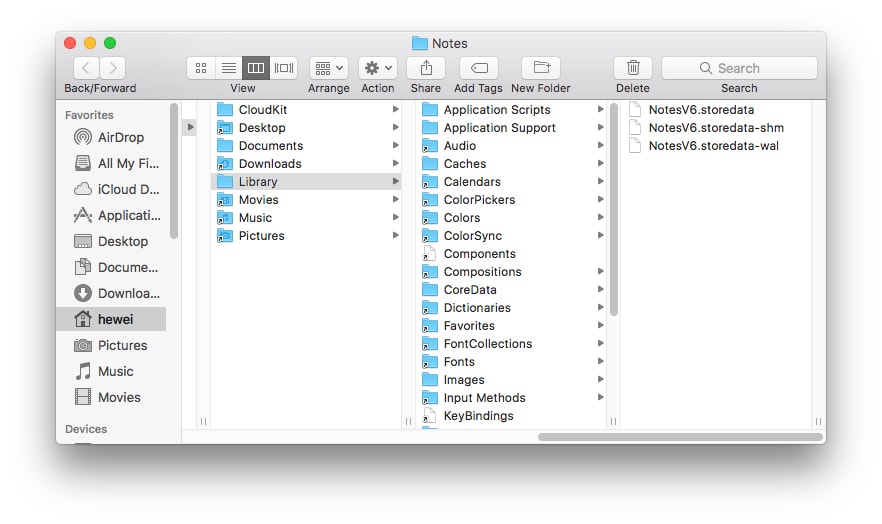Expand CloudKit via its disclosure arrow

395,110
